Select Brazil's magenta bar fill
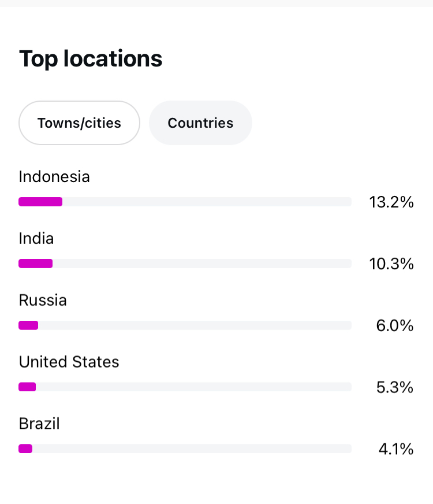This screenshot has height=504, width=433. pyautogui.click(x=25, y=449)
